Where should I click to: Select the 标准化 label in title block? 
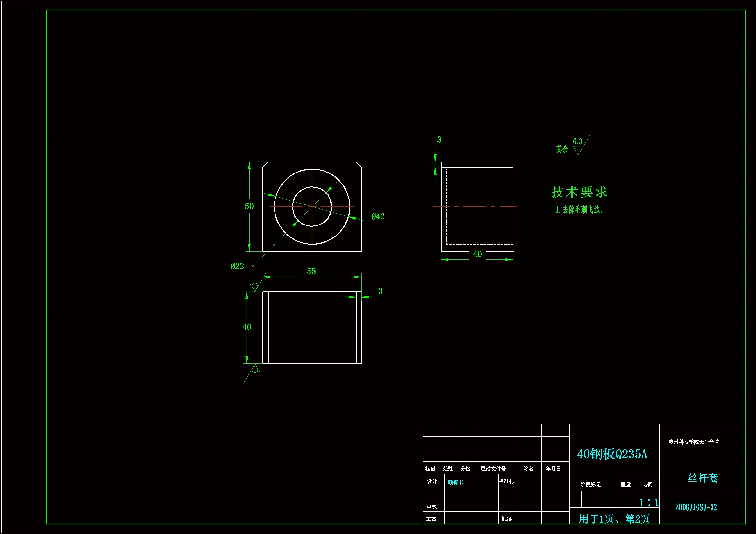click(x=506, y=481)
